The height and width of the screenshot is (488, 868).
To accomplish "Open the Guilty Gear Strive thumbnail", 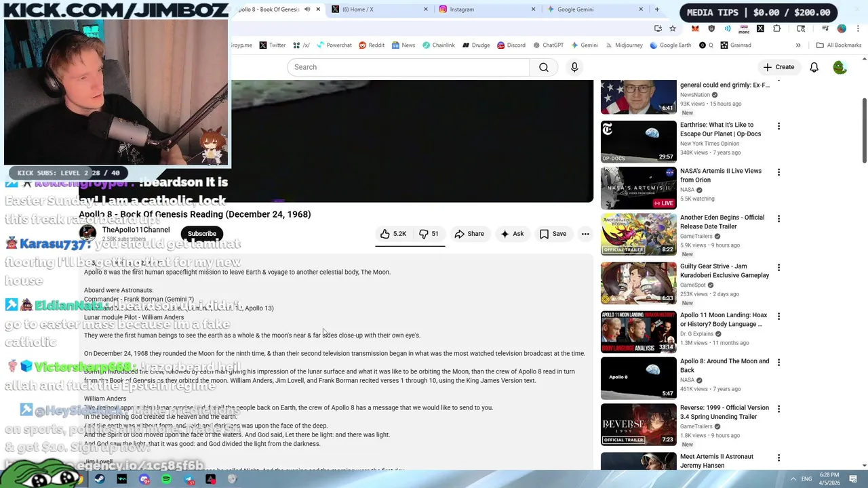I will [638, 283].
